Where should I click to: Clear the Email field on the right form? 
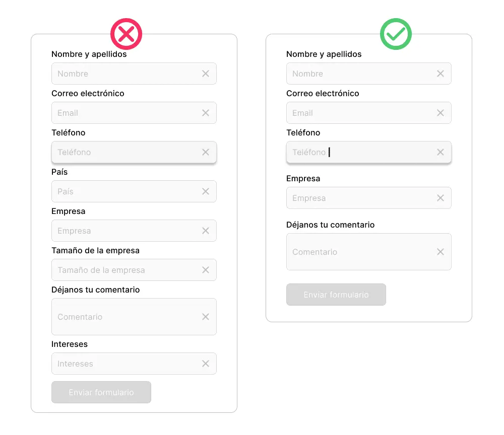440,113
